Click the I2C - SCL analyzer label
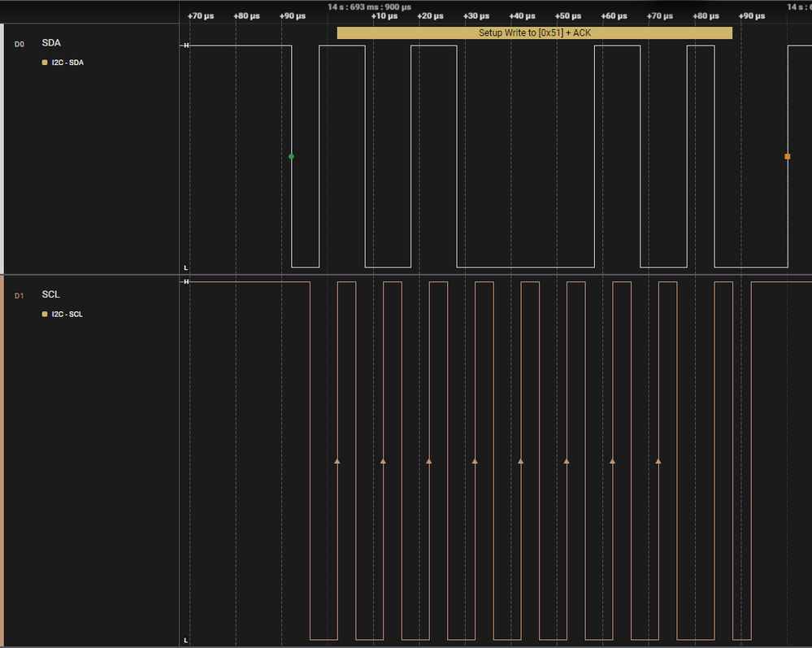Image resolution: width=812 pixels, height=648 pixels. [x=67, y=315]
